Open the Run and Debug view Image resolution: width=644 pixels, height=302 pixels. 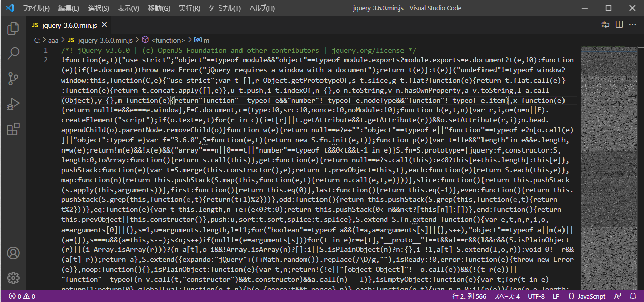coord(13,104)
